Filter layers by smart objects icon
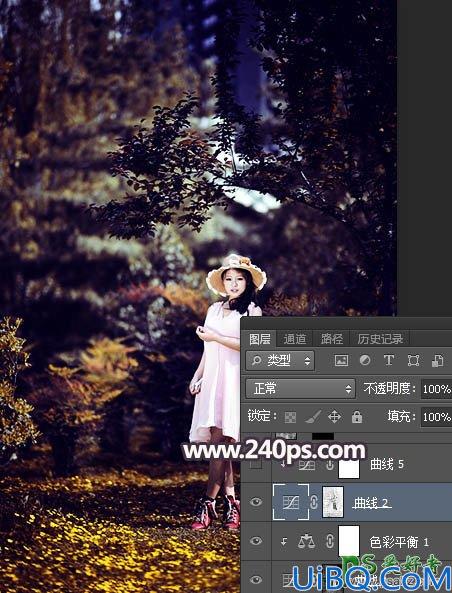The height and width of the screenshot is (593, 452). (437, 360)
